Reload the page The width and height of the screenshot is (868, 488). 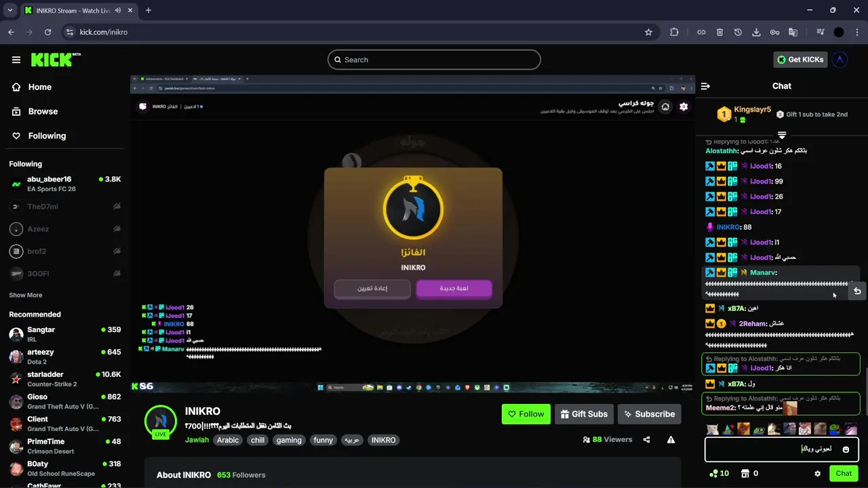coord(47,32)
